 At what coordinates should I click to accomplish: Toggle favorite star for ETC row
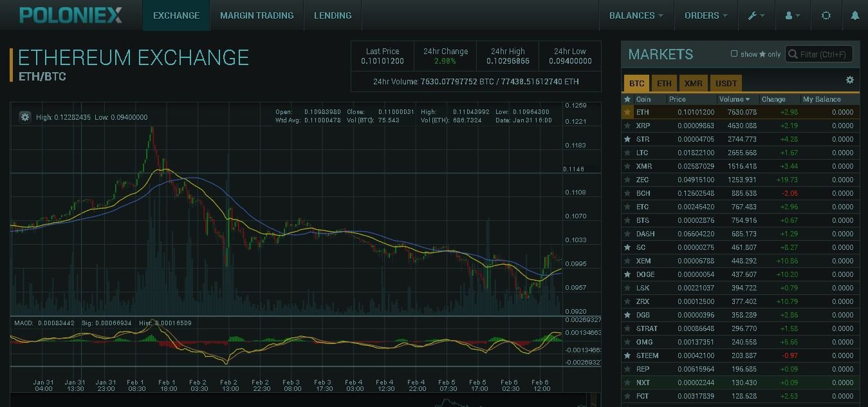tap(627, 207)
